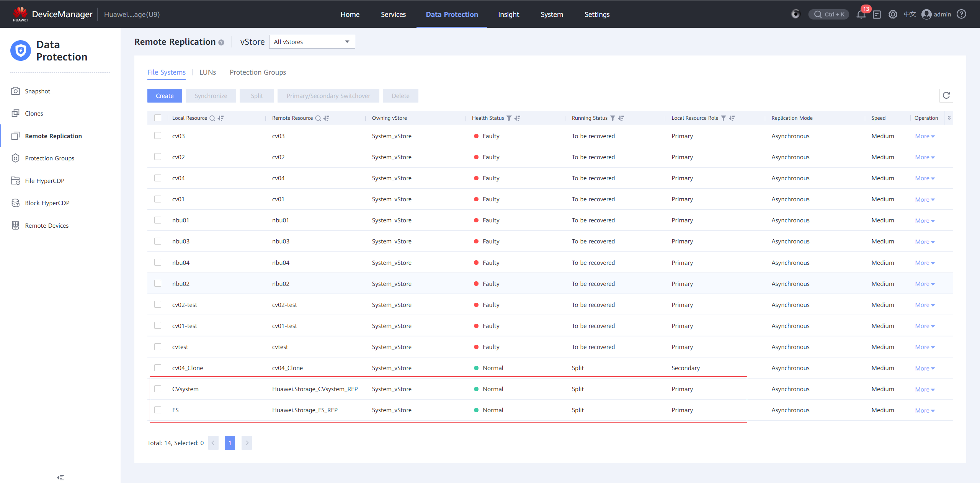Open the All vStores dropdown
Image resolution: width=980 pixels, height=483 pixels.
pos(312,42)
